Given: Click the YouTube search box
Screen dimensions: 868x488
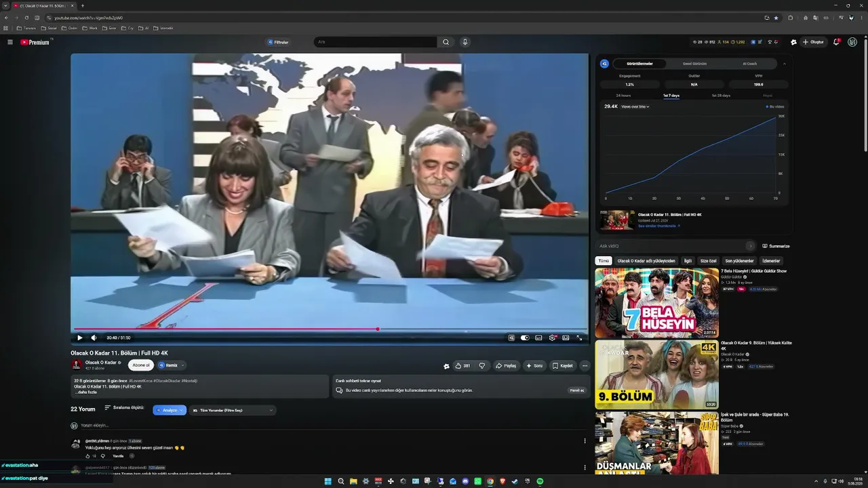Looking at the screenshot, I should click(376, 42).
